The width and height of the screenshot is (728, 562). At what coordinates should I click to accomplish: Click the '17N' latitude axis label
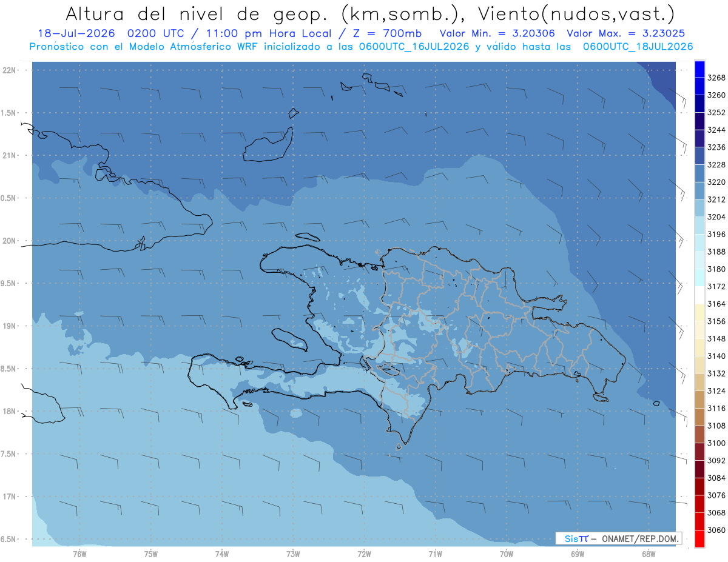pos(10,497)
